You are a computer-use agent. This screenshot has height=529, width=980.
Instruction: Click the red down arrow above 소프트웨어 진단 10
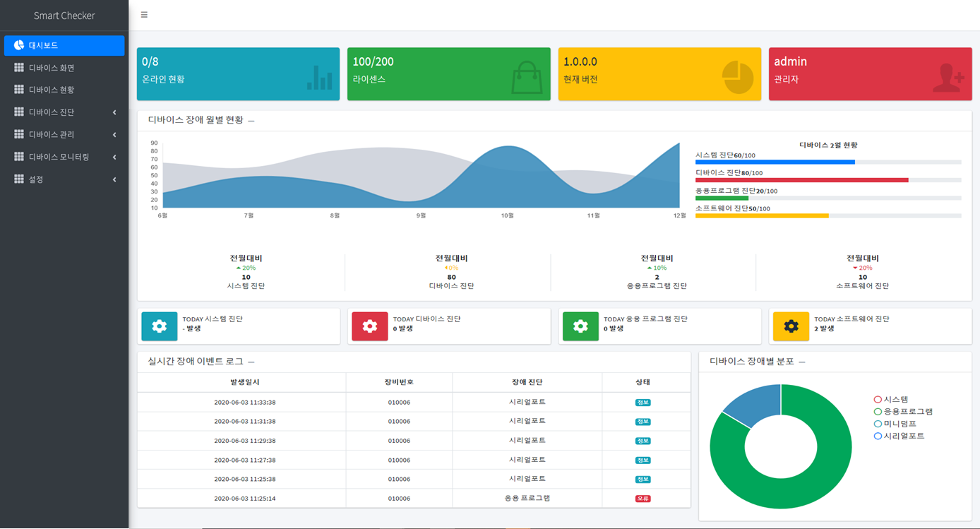pos(855,268)
